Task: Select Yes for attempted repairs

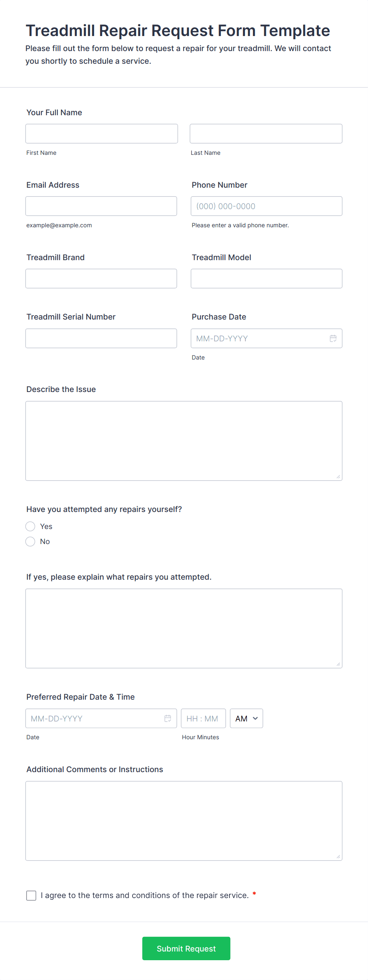Action: [30, 526]
